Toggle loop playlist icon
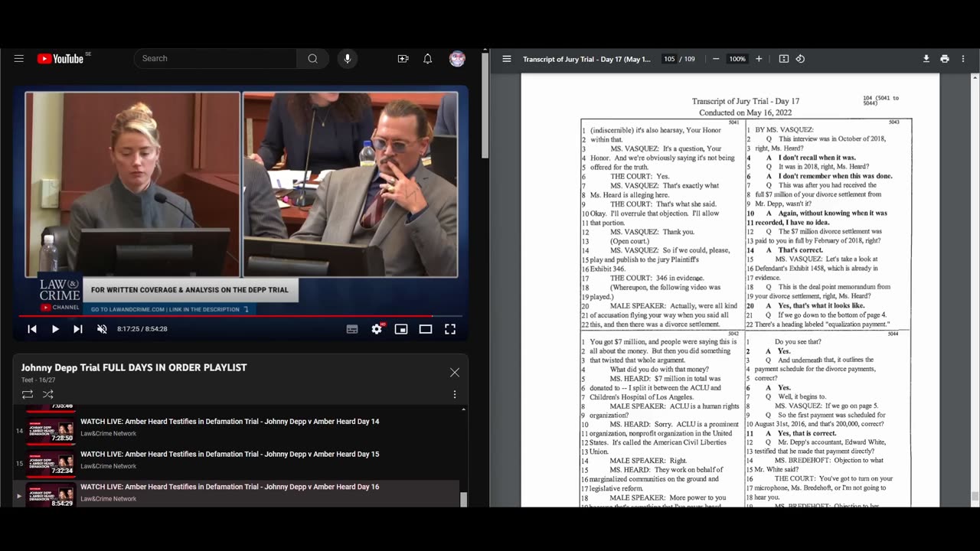The width and height of the screenshot is (980, 551). pos(28,394)
